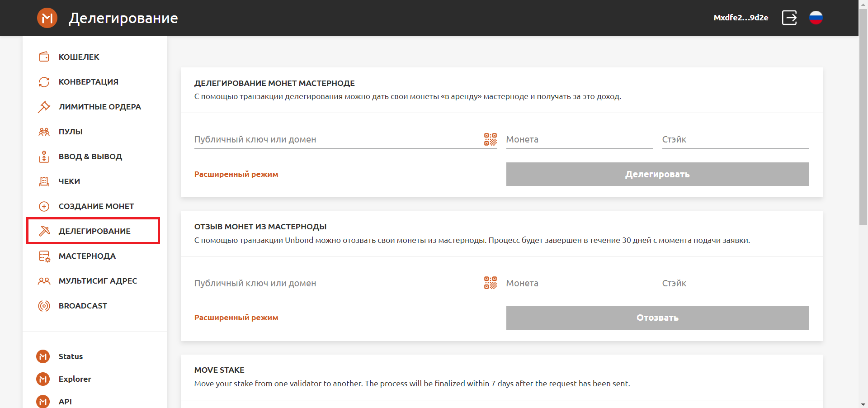Scan QR code in unbond form
Screen dimensions: 868x408
click(490, 283)
